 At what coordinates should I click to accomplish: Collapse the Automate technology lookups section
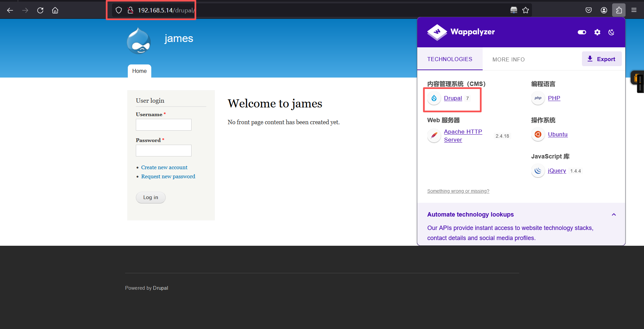(x=614, y=215)
